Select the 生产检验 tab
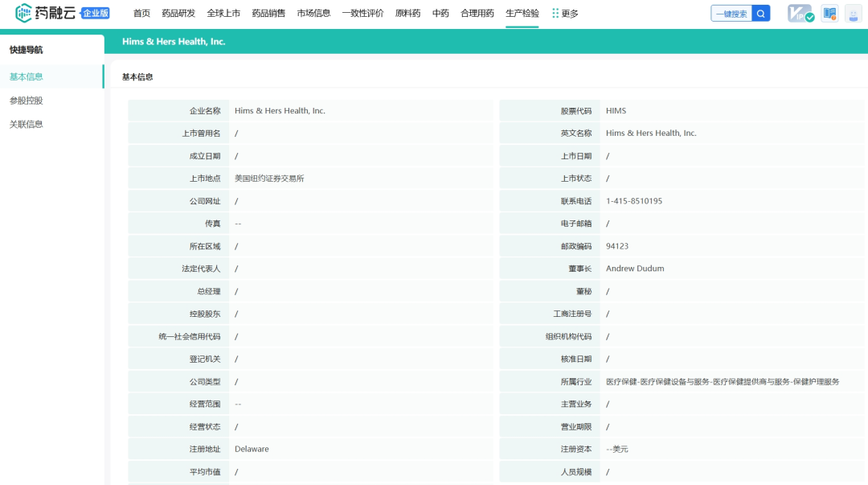Screen dimensions: 868x485 click(522, 14)
